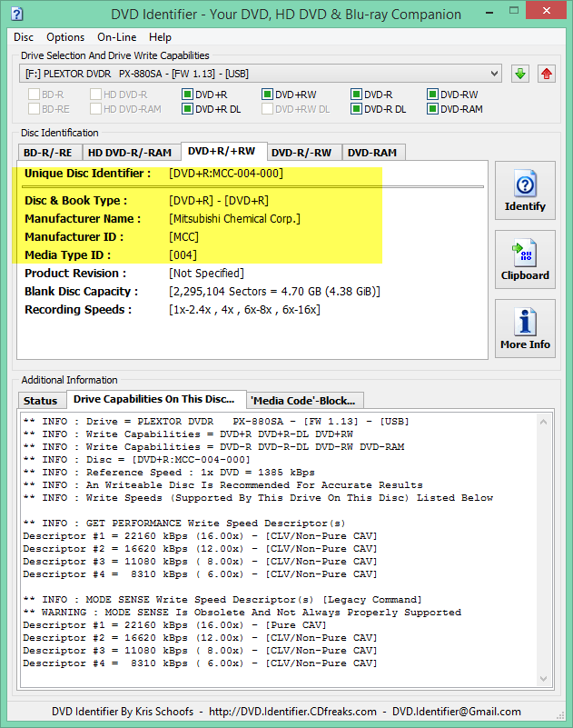Screen dimensions: 573x728
Task: Switch to the Status tab
Action: click(41, 401)
